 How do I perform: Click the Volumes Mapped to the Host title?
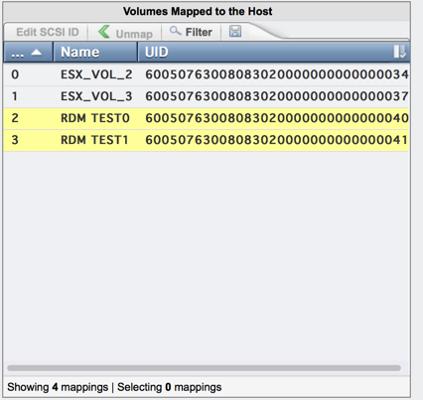coord(198,12)
